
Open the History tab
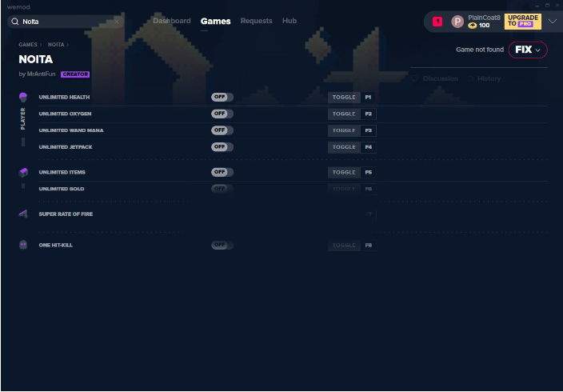[x=489, y=78]
